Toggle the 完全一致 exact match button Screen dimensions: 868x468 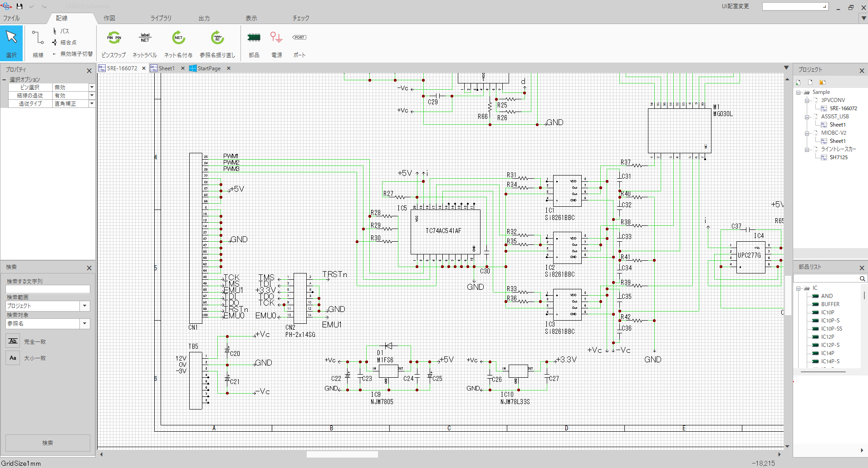tap(13, 341)
